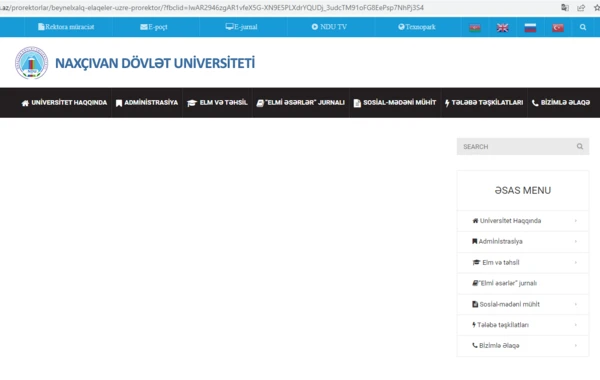600x380 pixels.
Task: Expand sidebar Bizimlə Əlaqə chevron arrow
Action: coord(576,346)
